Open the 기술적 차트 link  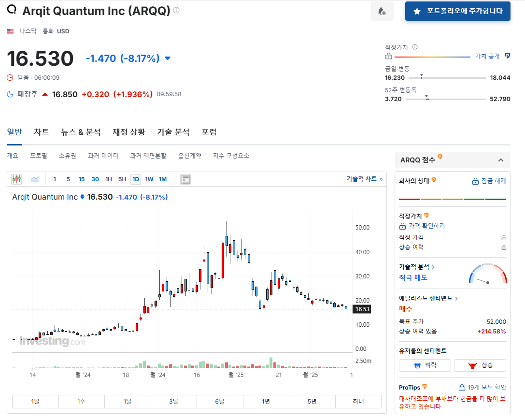coord(362,178)
